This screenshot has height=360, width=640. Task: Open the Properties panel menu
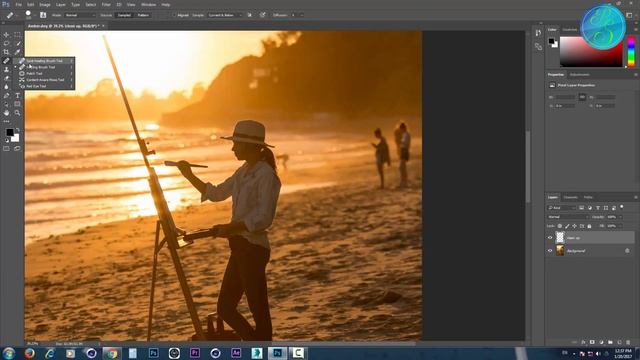click(636, 75)
